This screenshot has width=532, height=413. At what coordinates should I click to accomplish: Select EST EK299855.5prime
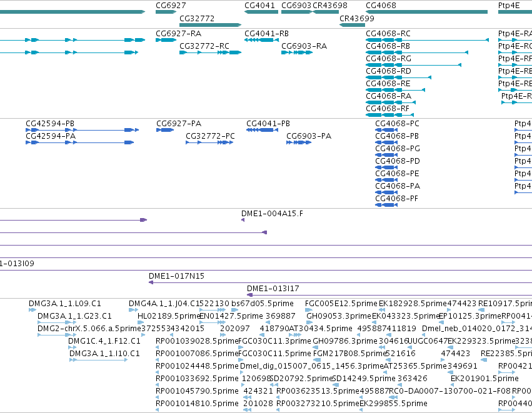pyautogui.click(x=361, y=410)
